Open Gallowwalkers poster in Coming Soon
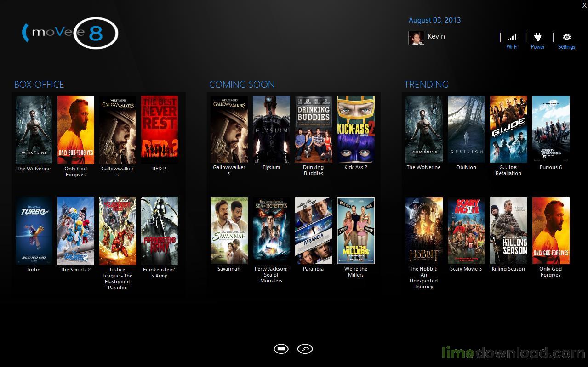The image size is (588, 367). pyautogui.click(x=229, y=129)
